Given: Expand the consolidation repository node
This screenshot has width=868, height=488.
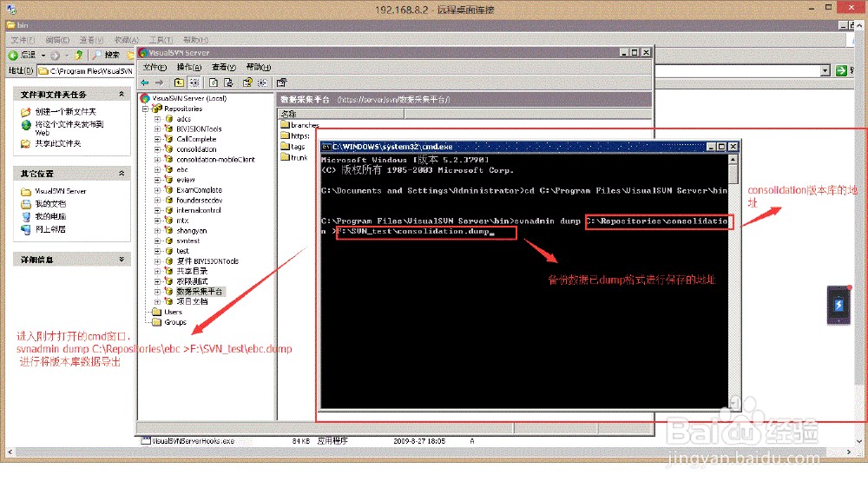Looking at the screenshot, I should [x=157, y=149].
